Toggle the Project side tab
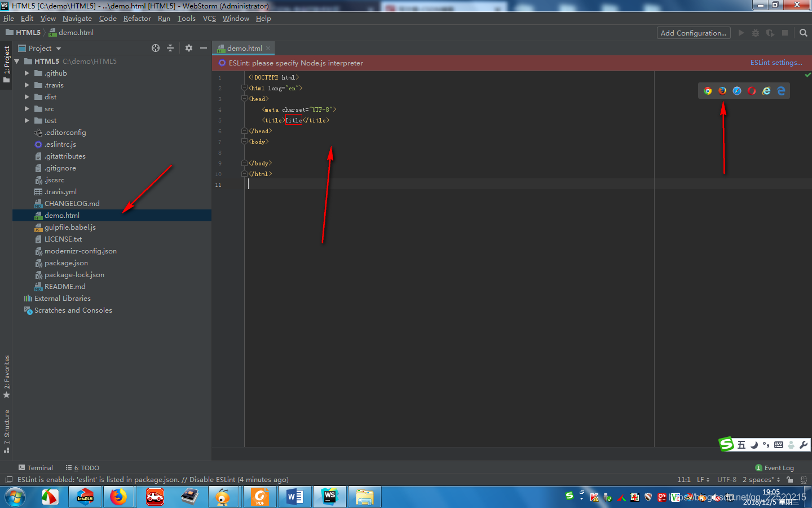Screen dimensions: 812x508 click(6, 64)
